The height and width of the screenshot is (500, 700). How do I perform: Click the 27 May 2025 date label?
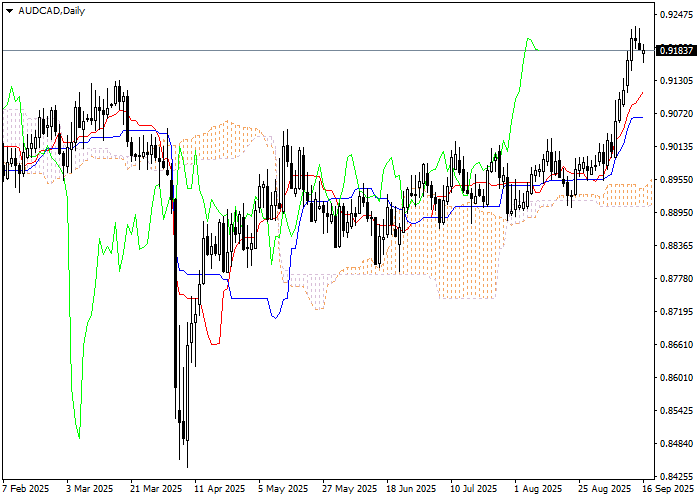[x=350, y=489]
